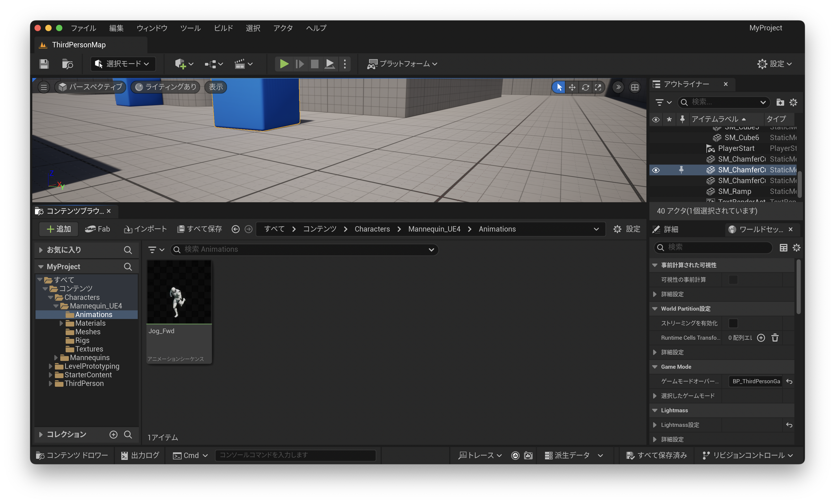
Task: Open the play options three-dot menu
Action: (x=345, y=64)
